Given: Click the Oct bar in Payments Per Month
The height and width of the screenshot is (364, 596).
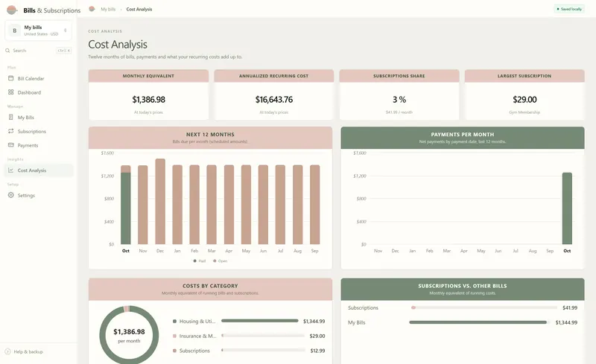Looking at the screenshot, I should tap(567, 208).
